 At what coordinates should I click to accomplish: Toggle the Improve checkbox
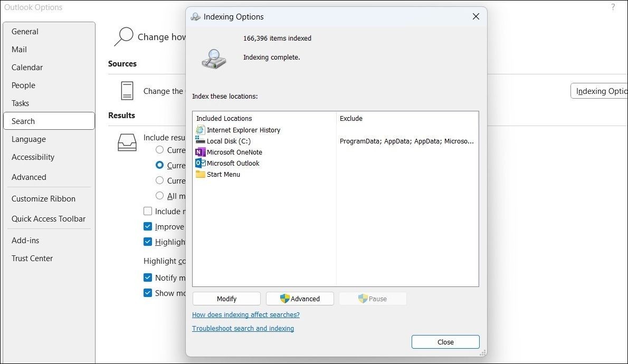[x=148, y=226]
